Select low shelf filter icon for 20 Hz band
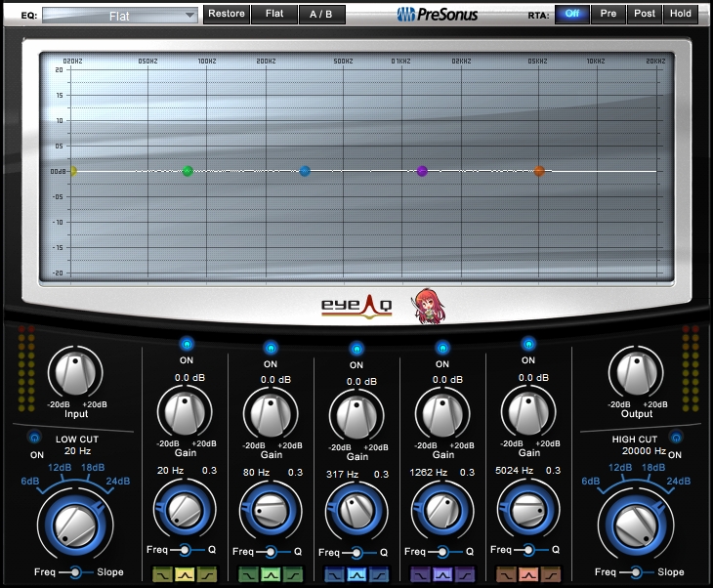 click(x=163, y=574)
